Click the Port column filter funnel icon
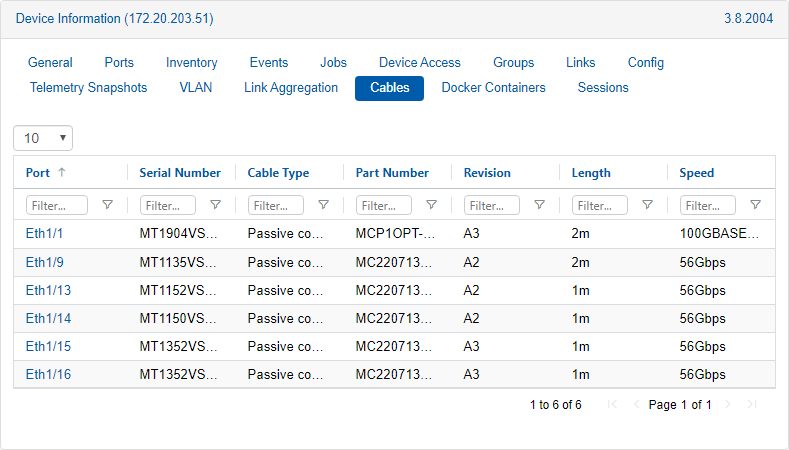 tap(107, 205)
